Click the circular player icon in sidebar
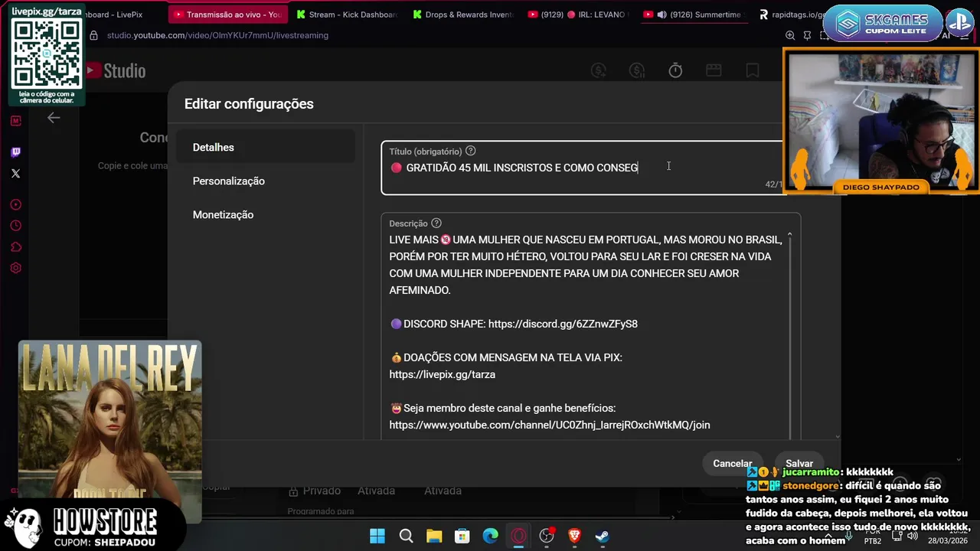The height and width of the screenshot is (551, 980). (x=16, y=205)
